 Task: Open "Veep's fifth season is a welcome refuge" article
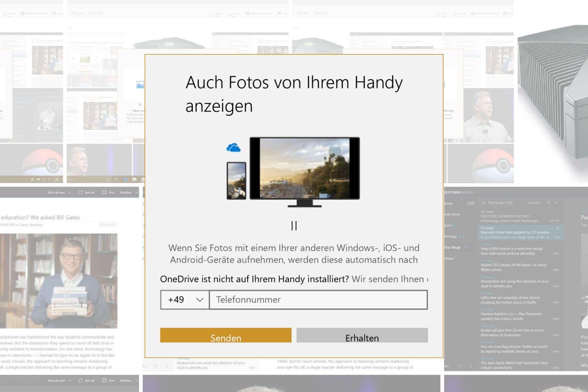(521, 249)
